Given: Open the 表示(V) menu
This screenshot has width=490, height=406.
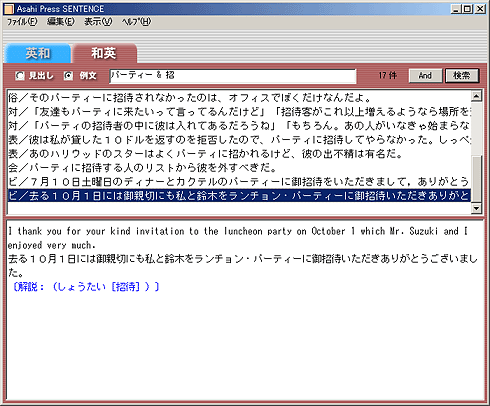Looking at the screenshot, I should pyautogui.click(x=98, y=22).
